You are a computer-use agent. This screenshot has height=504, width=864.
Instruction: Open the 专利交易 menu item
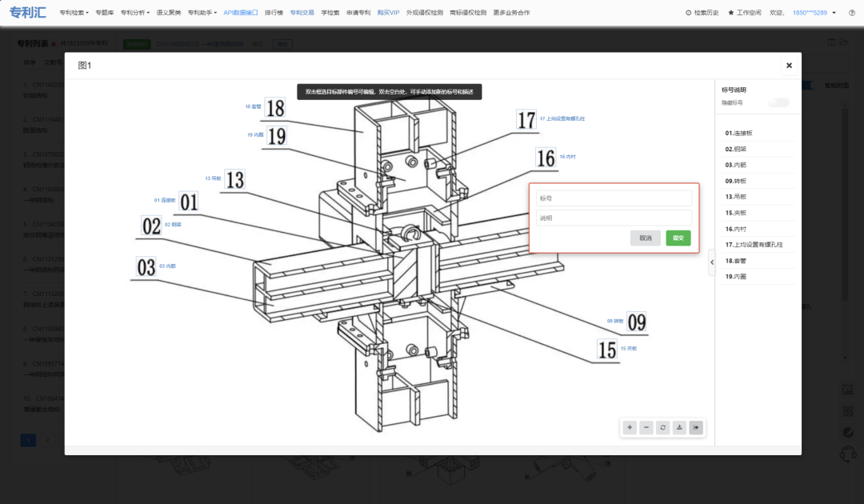(x=302, y=13)
